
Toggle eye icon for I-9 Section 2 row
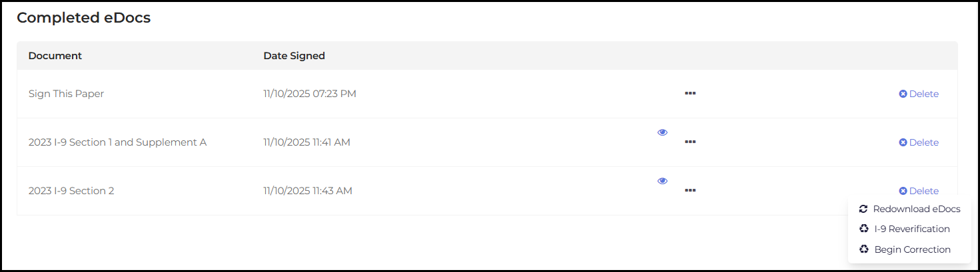click(662, 181)
